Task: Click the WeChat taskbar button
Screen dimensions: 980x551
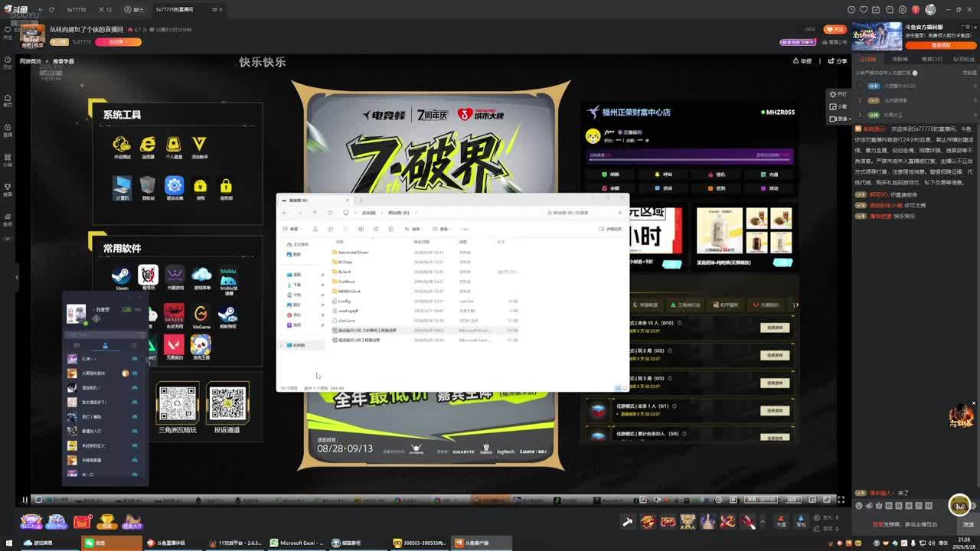Action: click(111, 543)
